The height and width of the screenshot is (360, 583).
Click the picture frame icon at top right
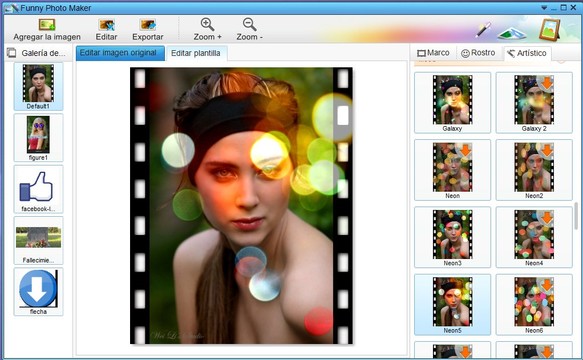pos(550,30)
